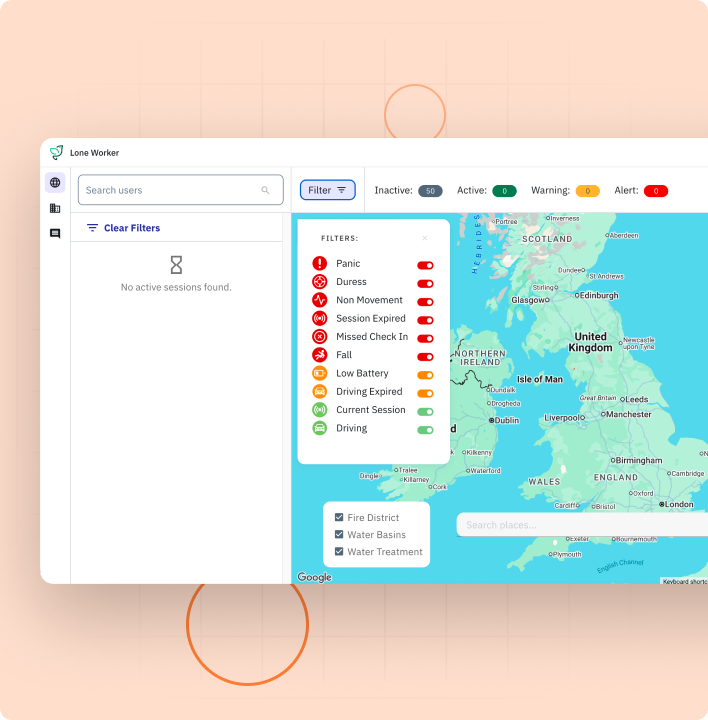Uncheck the Water Treatment layer checkbox
This screenshot has width=708, height=720.
339,551
